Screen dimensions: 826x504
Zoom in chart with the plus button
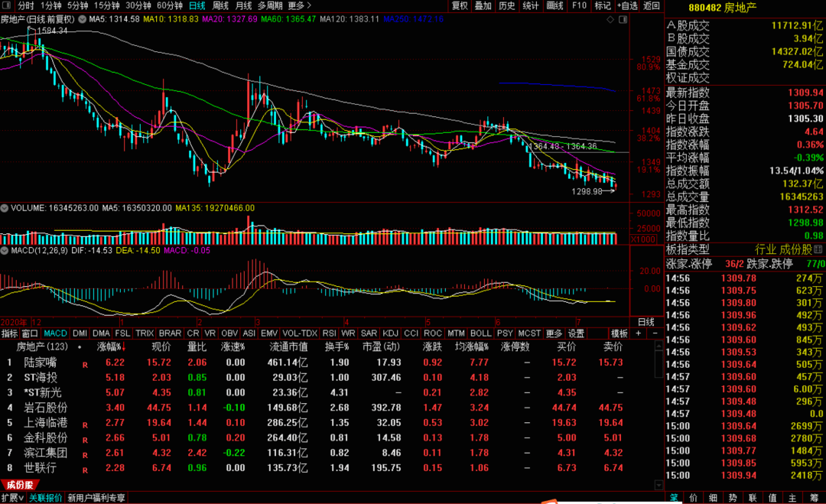point(639,333)
